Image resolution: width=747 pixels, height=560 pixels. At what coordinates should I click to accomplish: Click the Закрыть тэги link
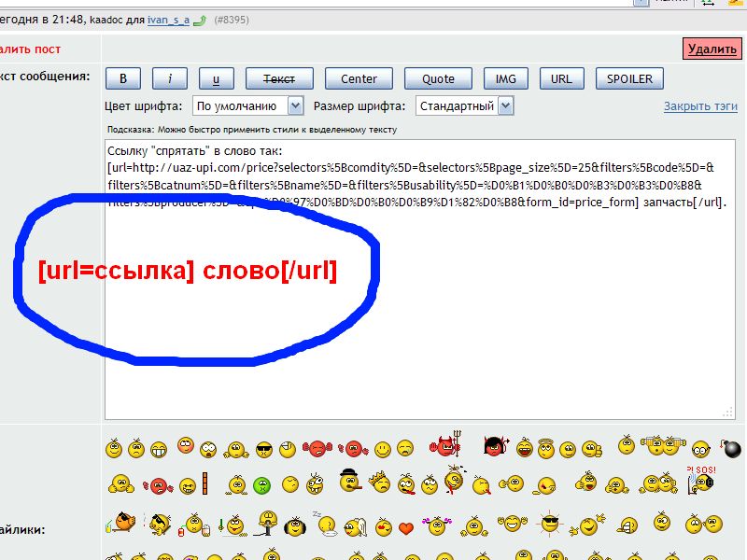pos(700,106)
